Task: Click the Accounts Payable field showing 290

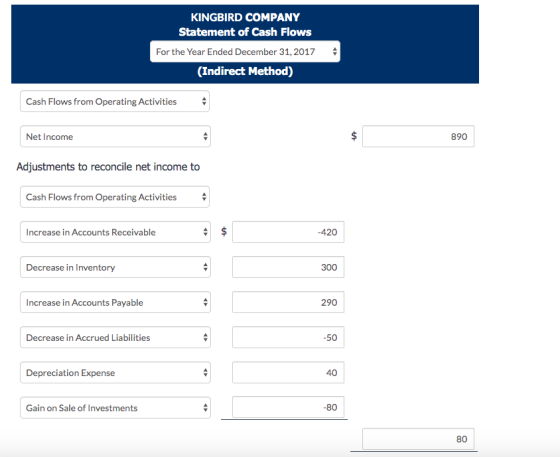Action: [288, 302]
